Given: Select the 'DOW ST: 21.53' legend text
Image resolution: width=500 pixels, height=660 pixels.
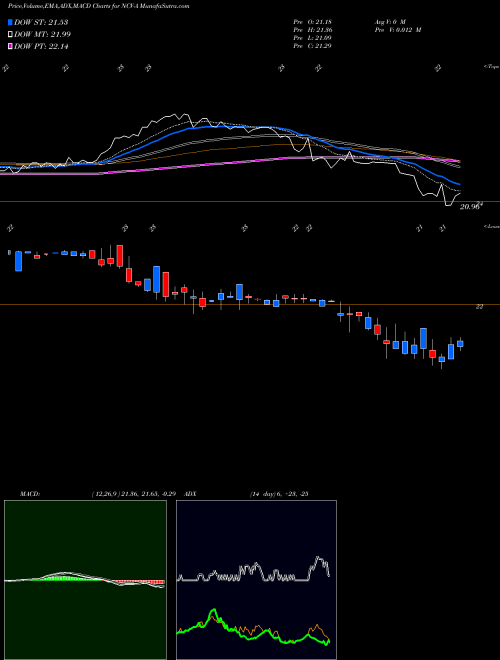Looking at the screenshot, I should click(x=41, y=22).
